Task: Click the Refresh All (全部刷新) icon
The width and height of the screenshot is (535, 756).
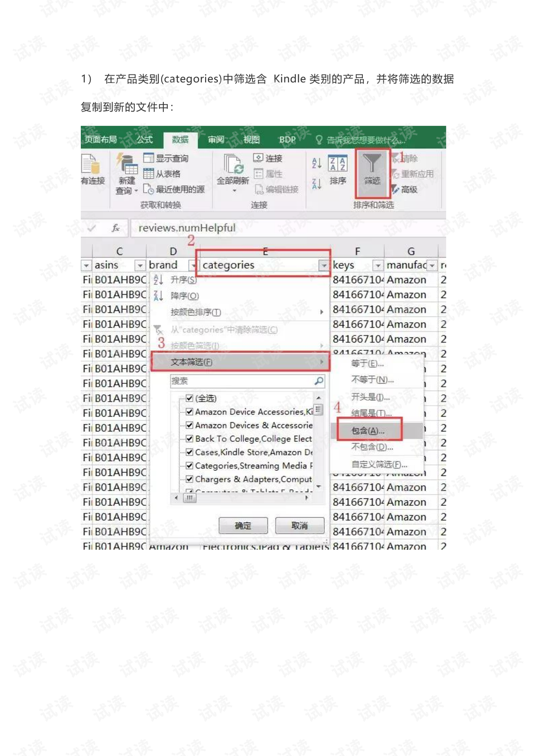Action: click(x=234, y=164)
